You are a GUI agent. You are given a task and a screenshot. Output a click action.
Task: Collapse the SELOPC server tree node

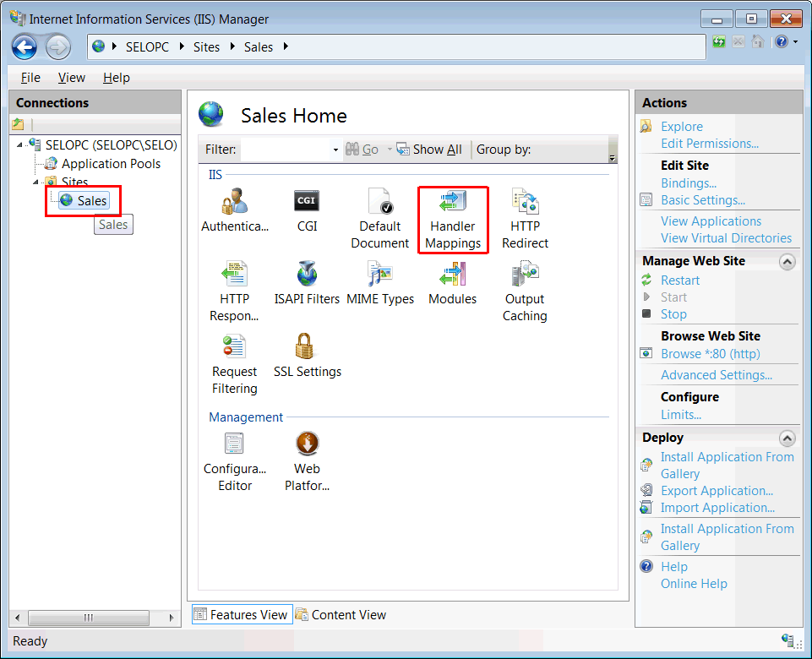coord(19,145)
